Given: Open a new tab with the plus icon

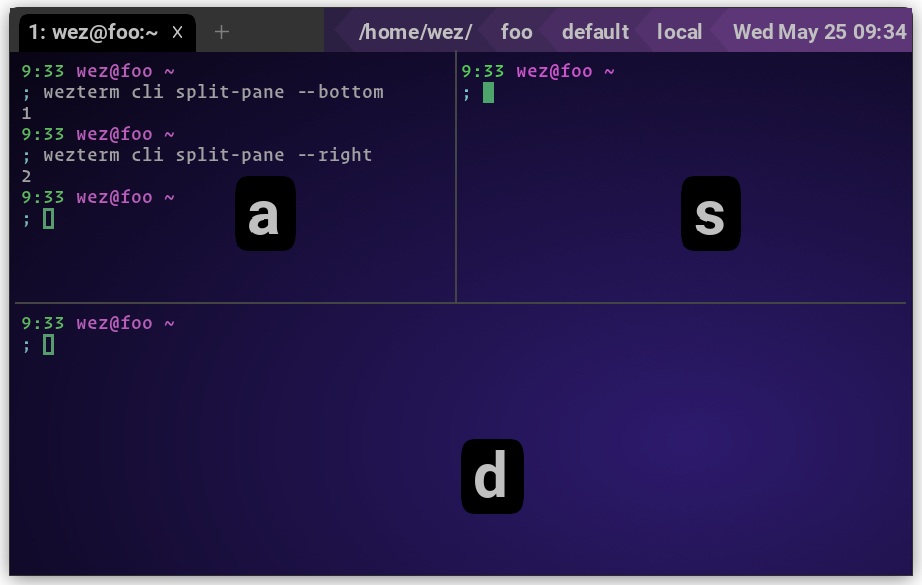Looking at the screenshot, I should tap(220, 31).
